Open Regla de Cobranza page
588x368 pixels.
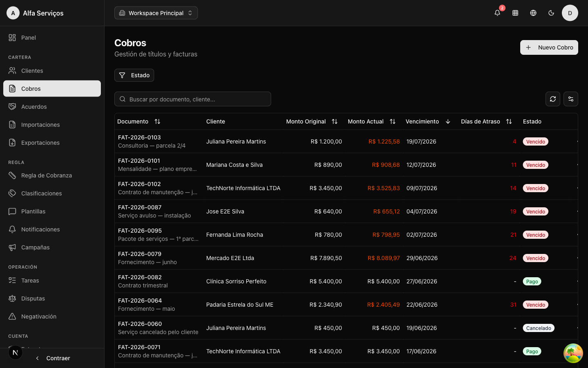pos(52,175)
